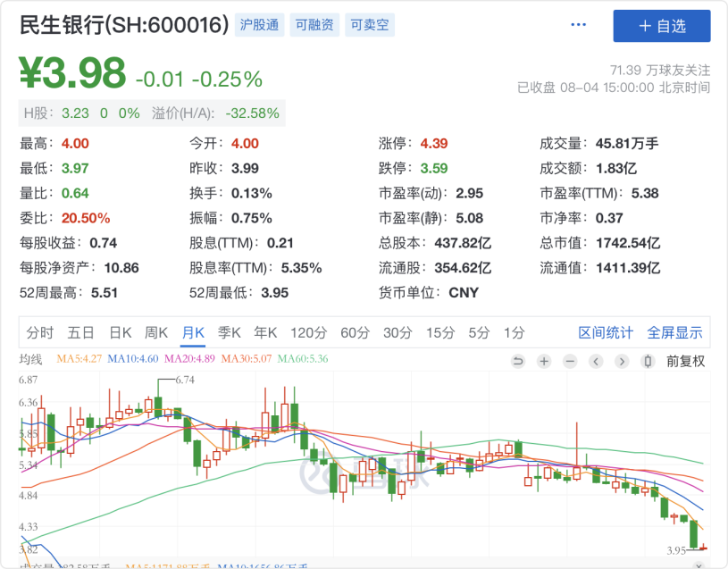Click the MA60:5.36 moving average label
The width and height of the screenshot is (728, 569).
coord(303,359)
